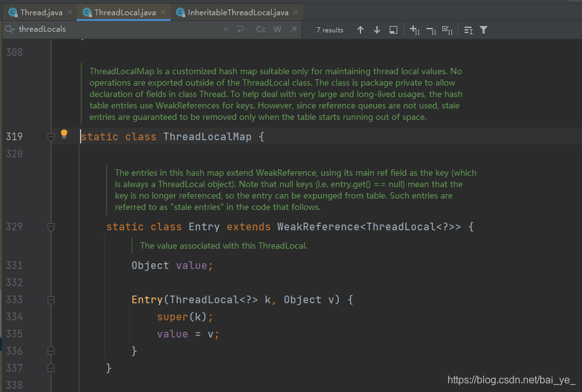Fold the Entry class at line 329
The height and width of the screenshot is (392, 582).
coord(51,226)
